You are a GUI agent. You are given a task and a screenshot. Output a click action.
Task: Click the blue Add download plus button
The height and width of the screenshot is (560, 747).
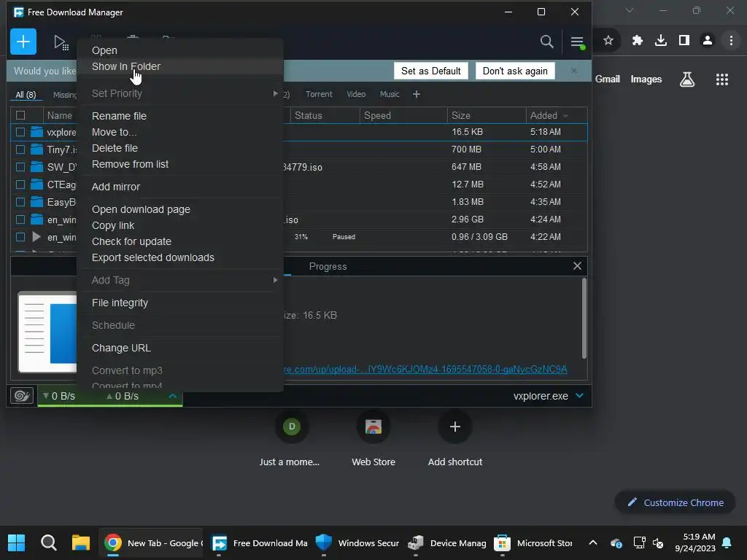(23, 42)
